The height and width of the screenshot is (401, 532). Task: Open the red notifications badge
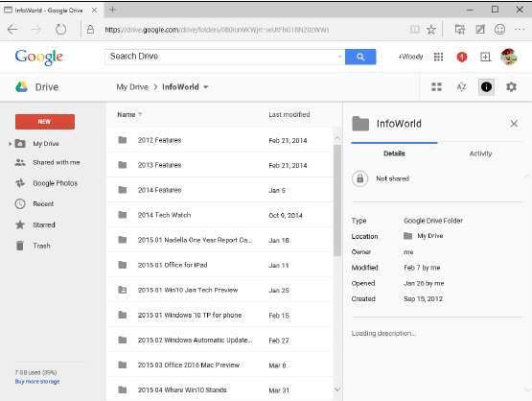click(462, 57)
